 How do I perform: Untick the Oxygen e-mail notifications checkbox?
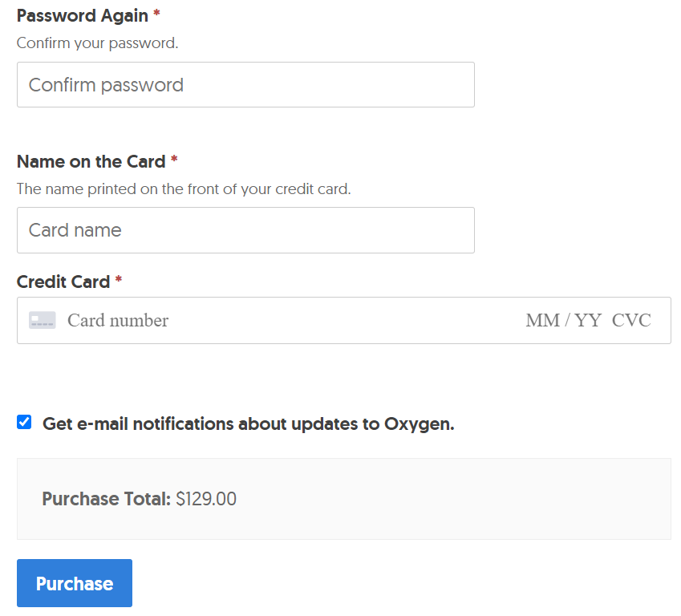point(25,423)
